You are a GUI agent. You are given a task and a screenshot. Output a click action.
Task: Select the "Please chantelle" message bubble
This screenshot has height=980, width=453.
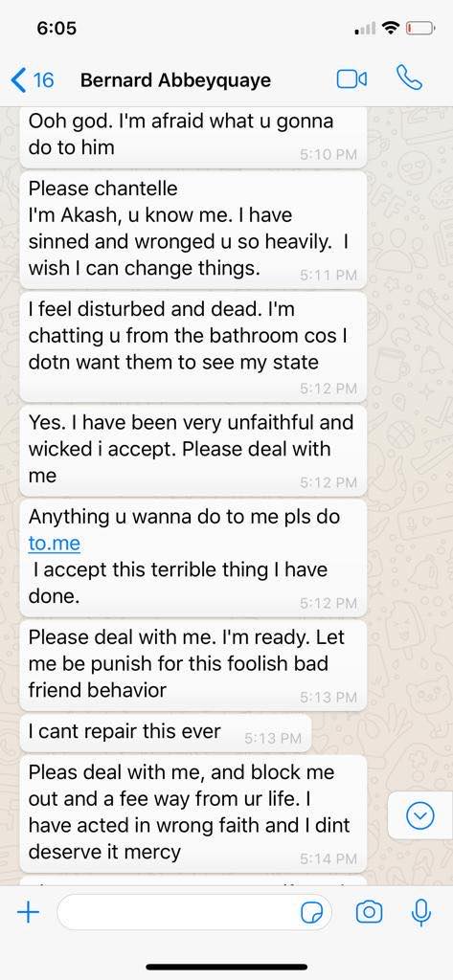(193, 230)
